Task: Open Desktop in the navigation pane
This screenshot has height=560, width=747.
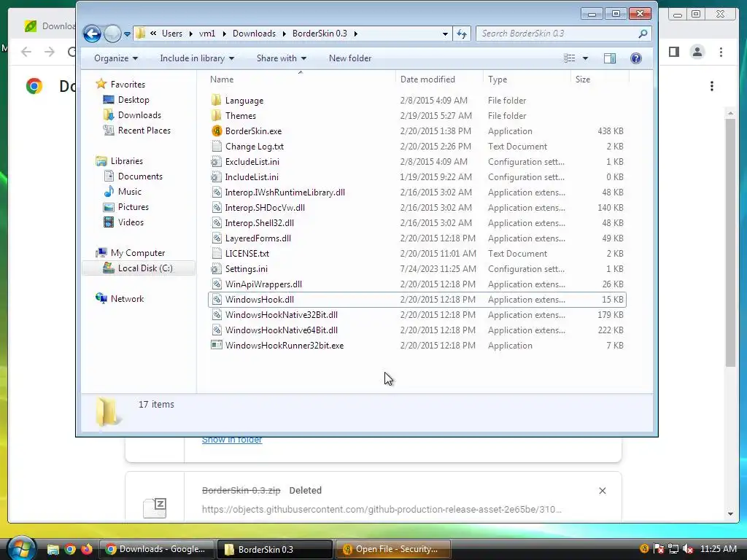Action: point(133,100)
